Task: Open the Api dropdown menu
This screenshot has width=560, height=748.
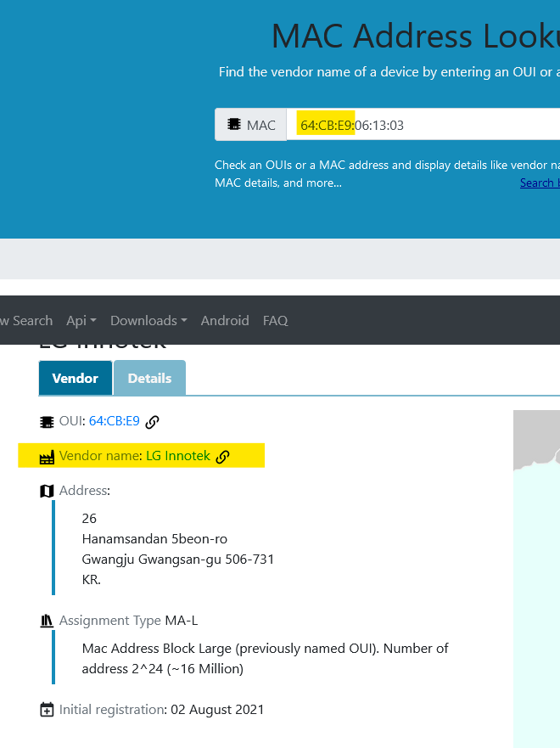Action: point(81,321)
